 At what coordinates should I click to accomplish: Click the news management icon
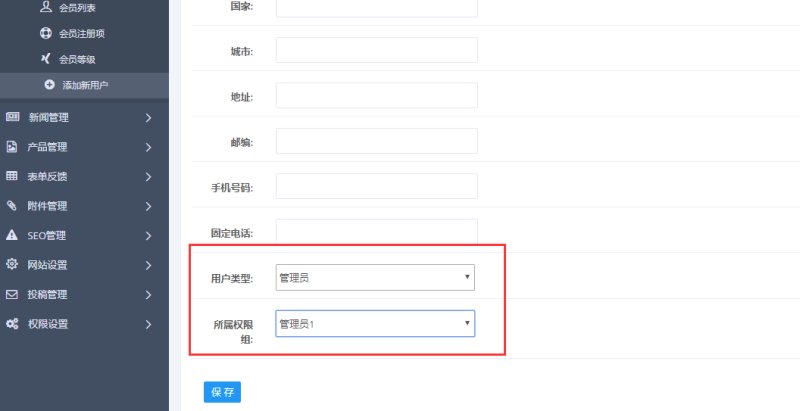coord(12,117)
